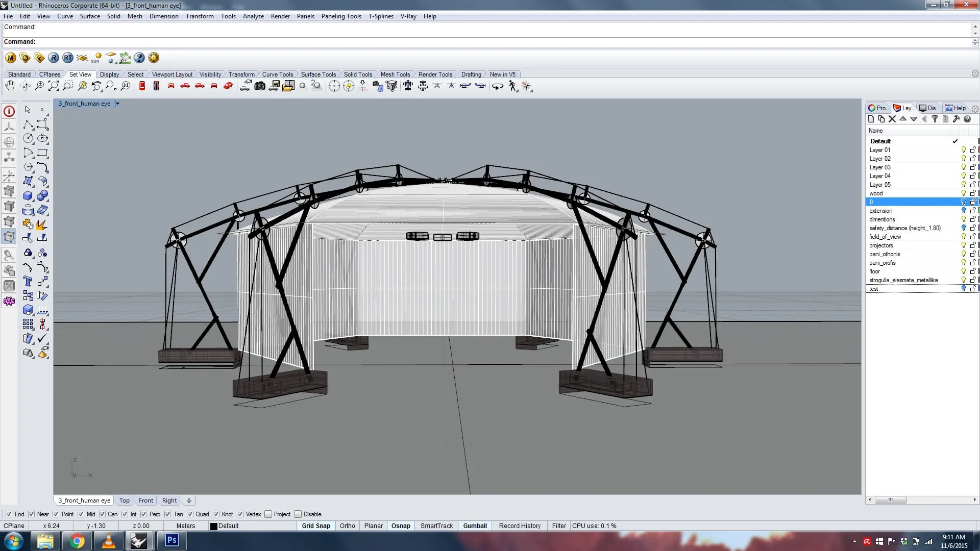The image size is (980, 551).
Task: Switch to the Surface Tools toolbar tab
Action: [318, 74]
